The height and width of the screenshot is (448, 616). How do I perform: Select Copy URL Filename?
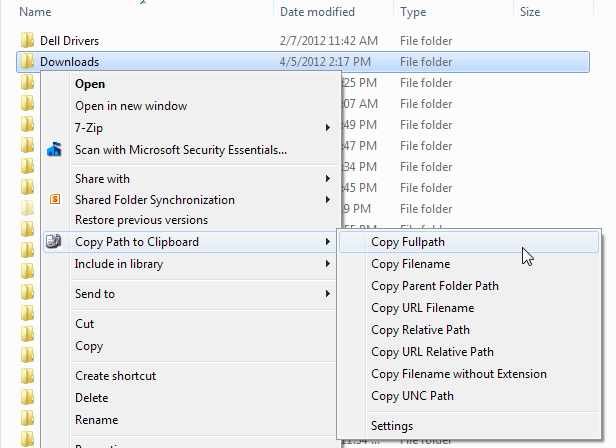(423, 308)
